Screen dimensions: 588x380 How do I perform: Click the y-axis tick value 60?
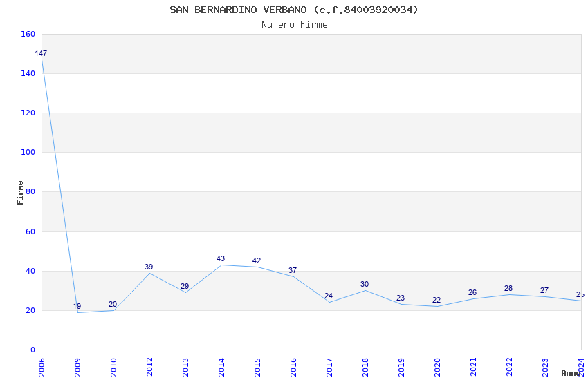[30, 231]
